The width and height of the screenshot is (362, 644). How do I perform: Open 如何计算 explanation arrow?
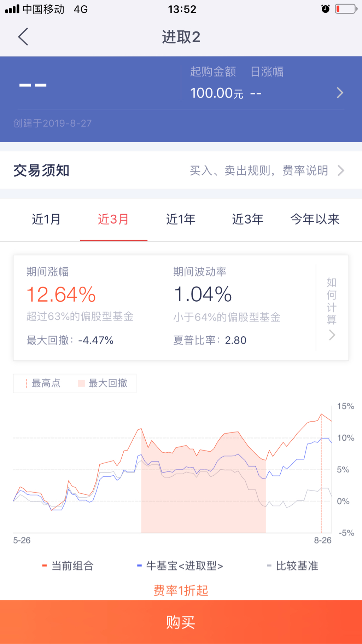[x=332, y=335]
